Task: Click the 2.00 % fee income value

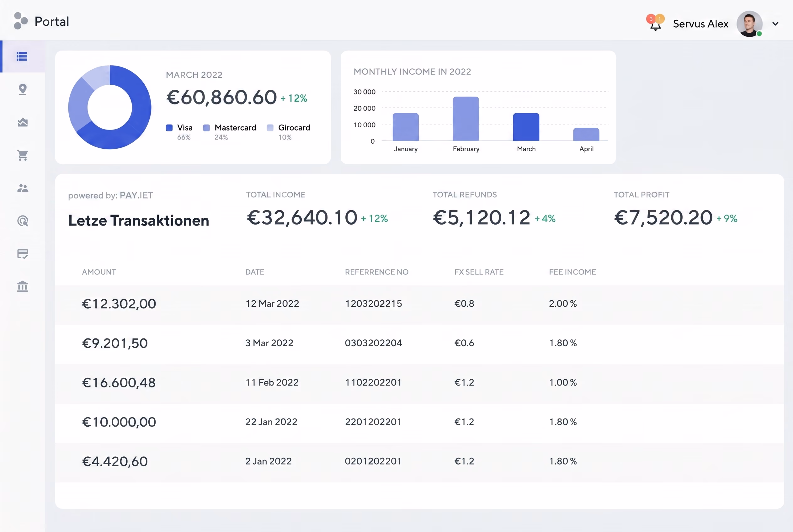Action: pyautogui.click(x=563, y=303)
